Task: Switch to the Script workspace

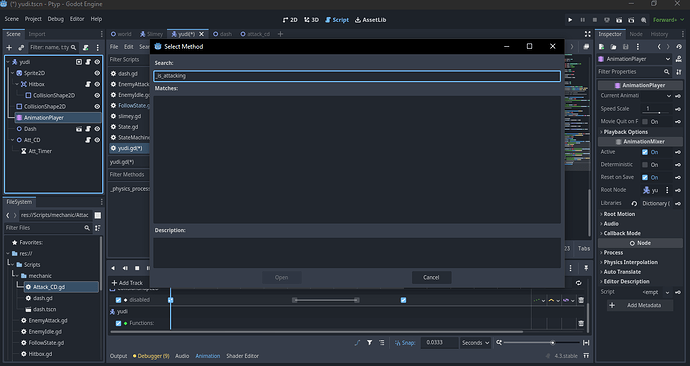Action: pyautogui.click(x=337, y=20)
